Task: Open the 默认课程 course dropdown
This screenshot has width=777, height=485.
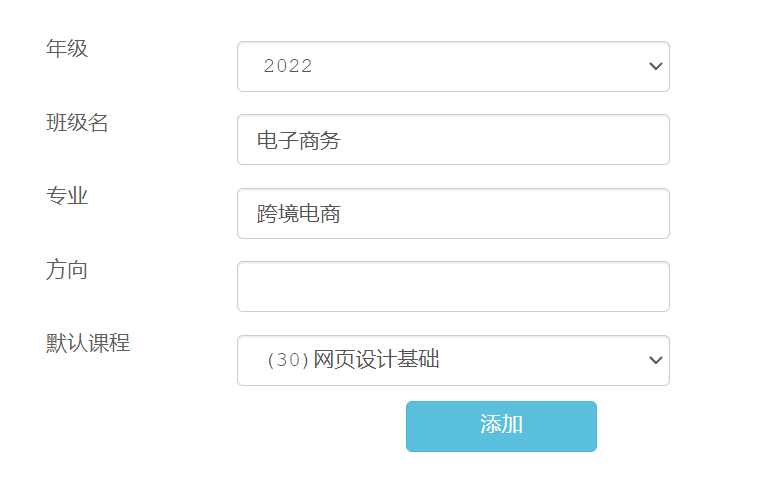Action: coord(453,360)
